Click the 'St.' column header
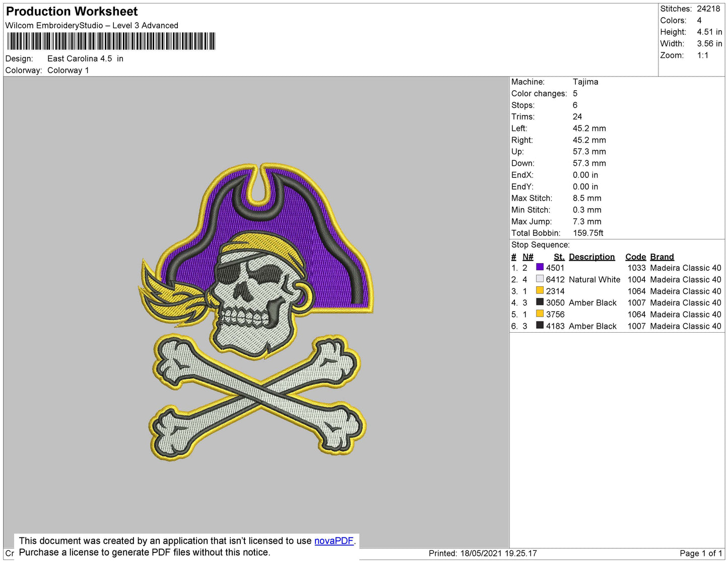Image resolution: width=728 pixels, height=563 pixels. [x=559, y=257]
